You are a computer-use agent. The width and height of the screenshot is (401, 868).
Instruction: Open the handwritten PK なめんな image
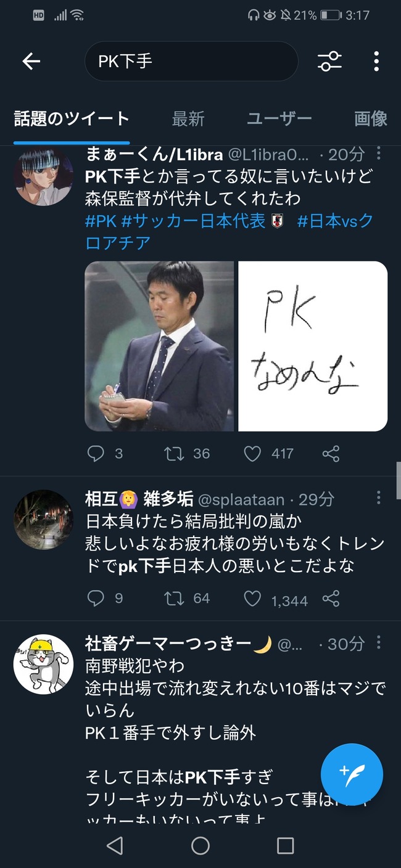tap(313, 346)
